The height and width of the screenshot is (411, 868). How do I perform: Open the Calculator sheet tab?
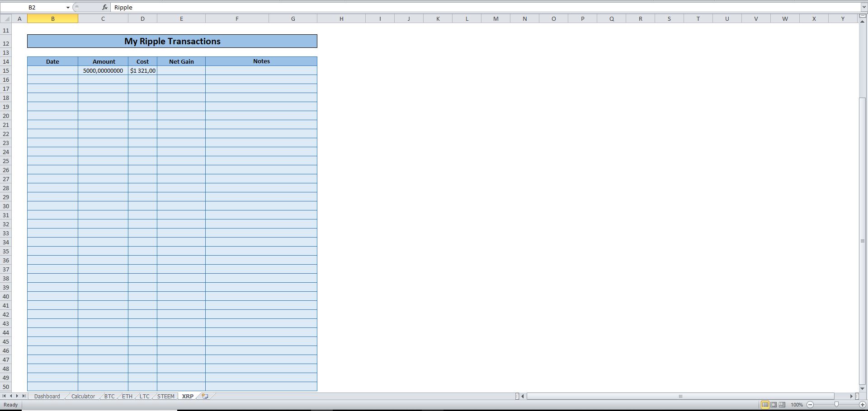(83, 396)
